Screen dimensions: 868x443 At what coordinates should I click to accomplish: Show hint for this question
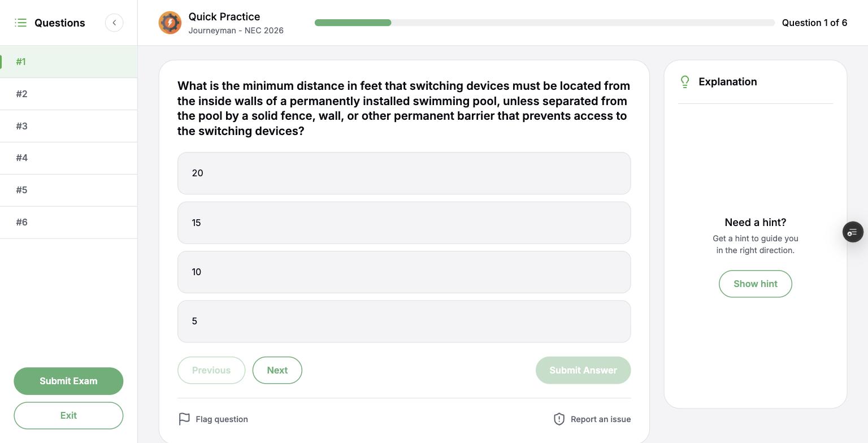(756, 284)
